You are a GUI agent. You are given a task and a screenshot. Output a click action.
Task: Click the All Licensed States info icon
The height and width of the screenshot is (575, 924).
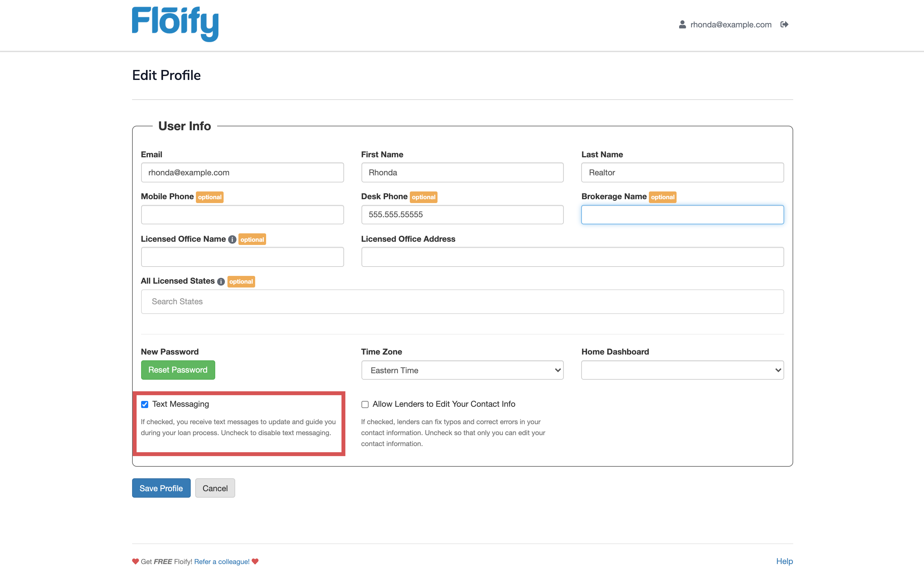click(x=221, y=281)
